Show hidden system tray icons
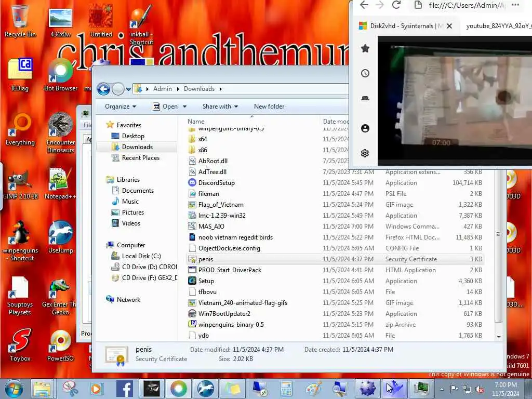 click(442, 389)
